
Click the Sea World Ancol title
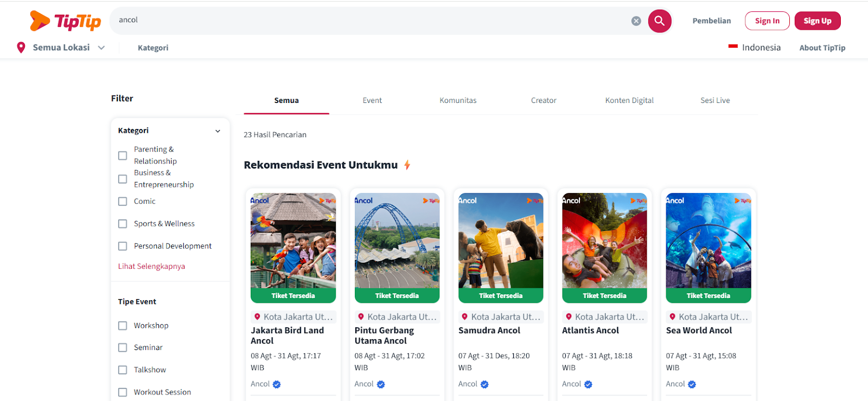[699, 331]
